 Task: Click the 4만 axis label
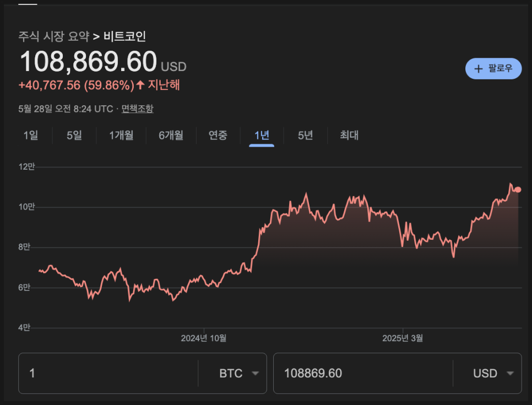point(24,328)
